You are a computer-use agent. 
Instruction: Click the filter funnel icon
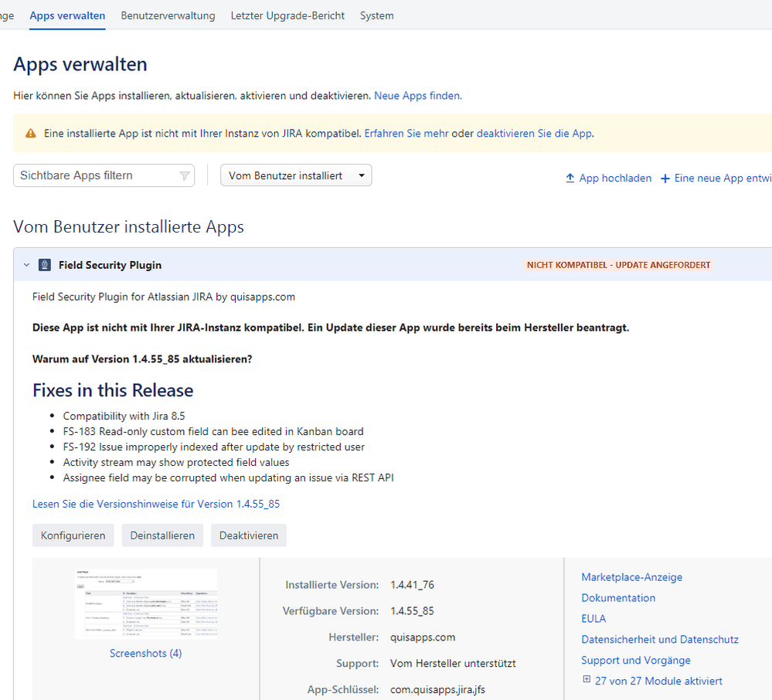[185, 175]
